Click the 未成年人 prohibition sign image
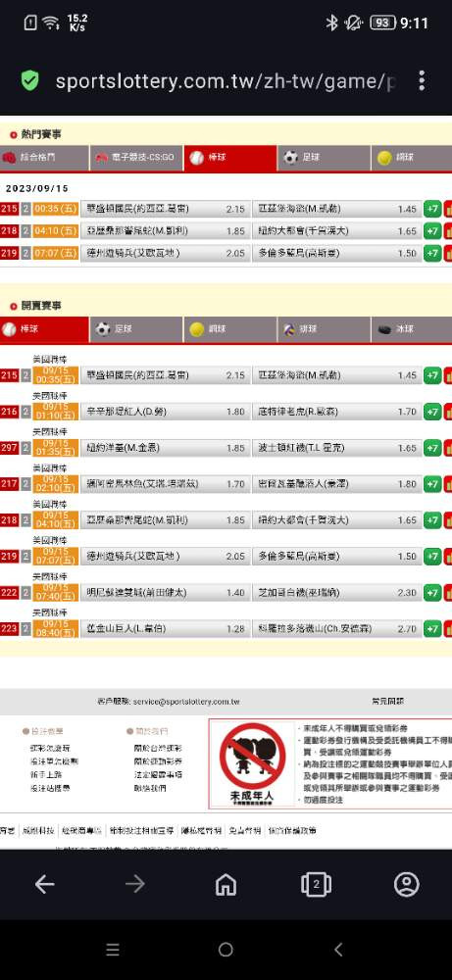This screenshot has height=980, width=452. click(252, 763)
